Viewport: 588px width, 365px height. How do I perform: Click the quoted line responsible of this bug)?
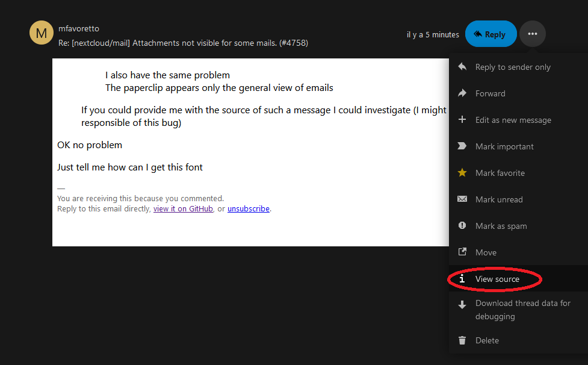pyautogui.click(x=131, y=123)
